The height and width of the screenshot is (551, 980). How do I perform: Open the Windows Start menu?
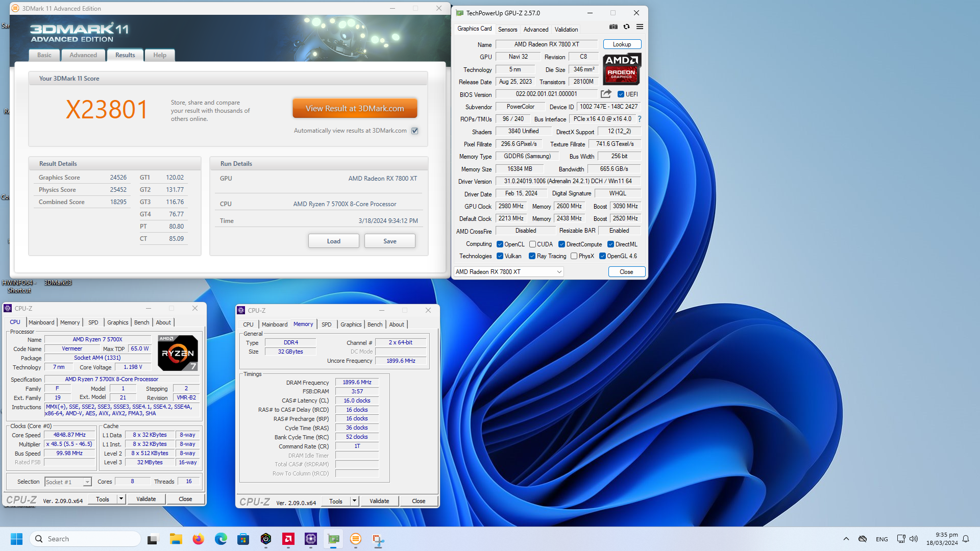pyautogui.click(x=16, y=539)
